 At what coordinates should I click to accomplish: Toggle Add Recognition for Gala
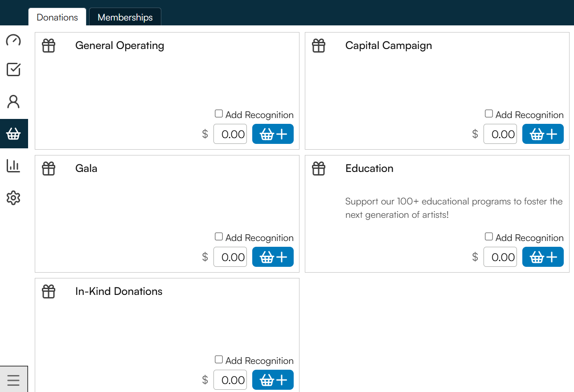219,237
